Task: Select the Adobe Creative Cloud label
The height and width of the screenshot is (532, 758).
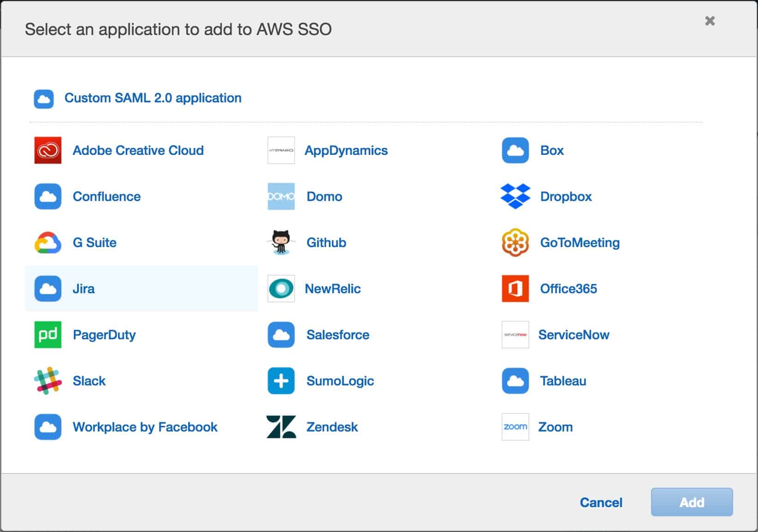Action: (x=138, y=150)
